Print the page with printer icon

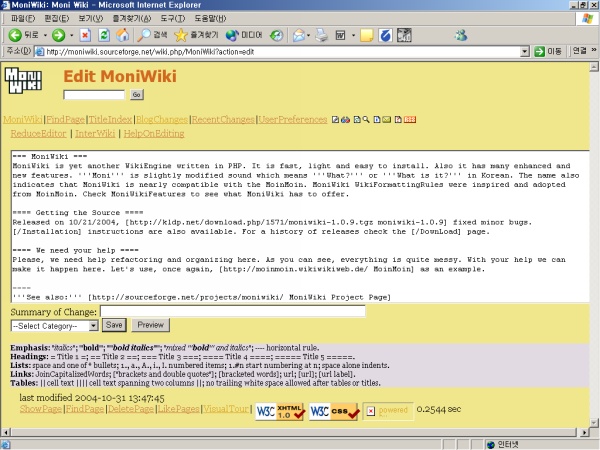(x=321, y=35)
